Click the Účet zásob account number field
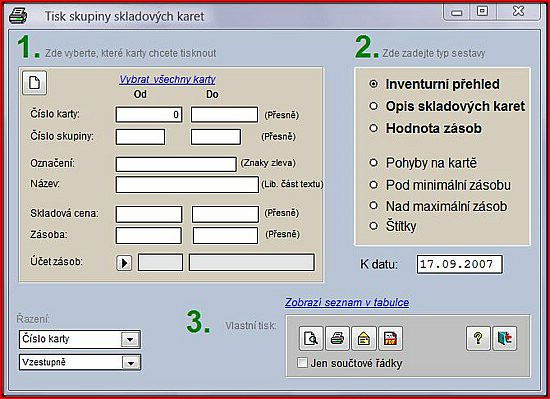The height and width of the screenshot is (399, 550). 160,263
